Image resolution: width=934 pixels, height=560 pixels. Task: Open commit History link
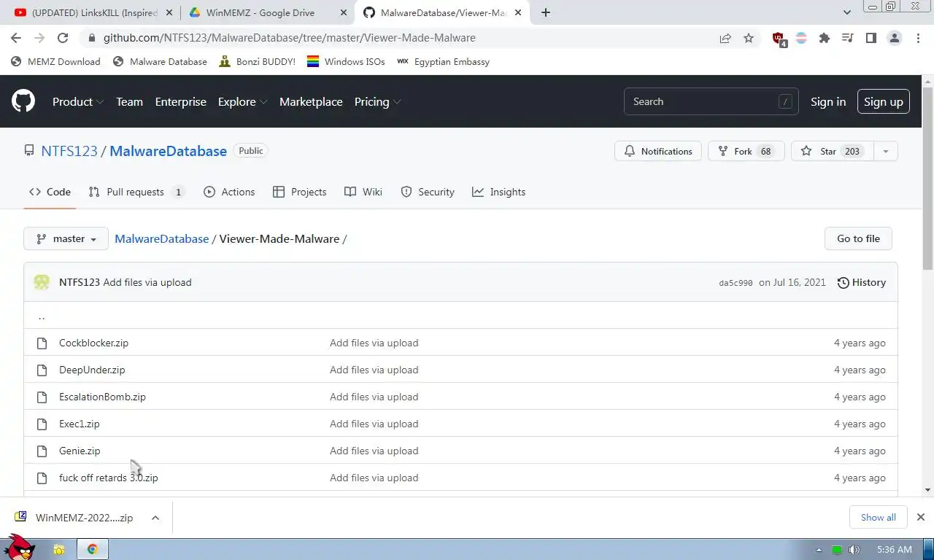tap(861, 282)
